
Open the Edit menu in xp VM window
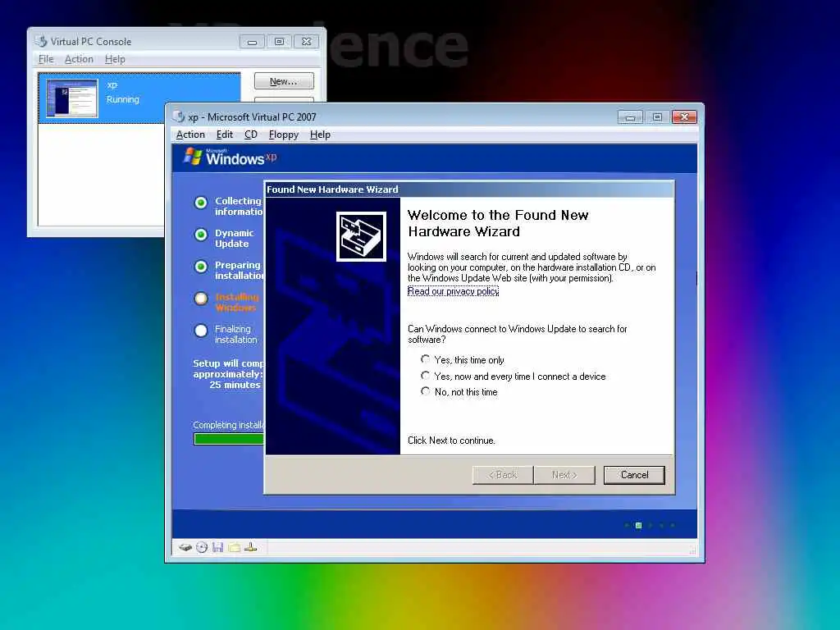224,135
